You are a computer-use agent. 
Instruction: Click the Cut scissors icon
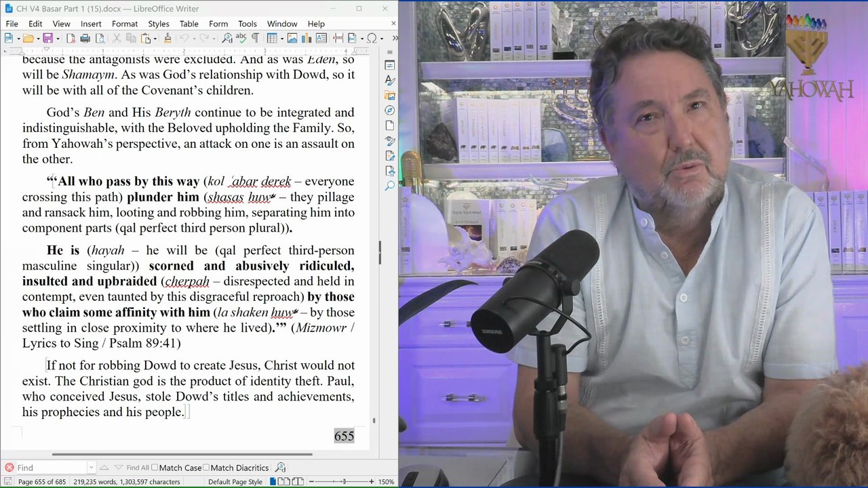[x=117, y=38]
